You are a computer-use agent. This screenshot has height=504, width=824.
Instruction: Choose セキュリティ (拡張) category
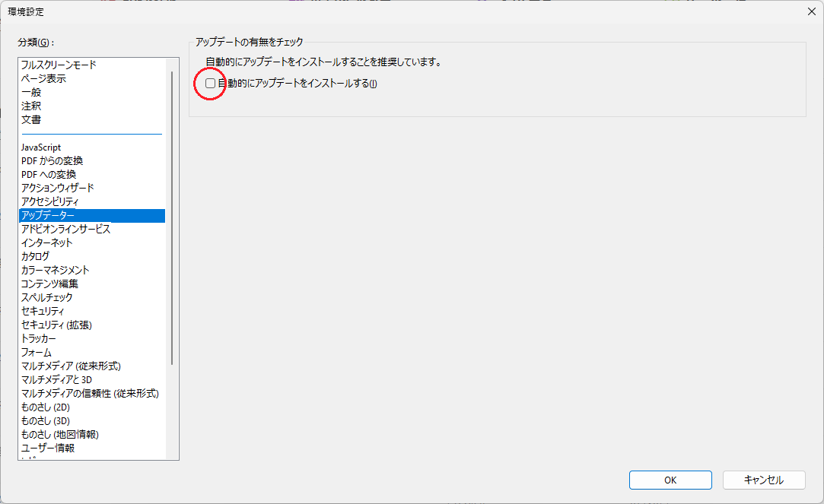[92, 325]
